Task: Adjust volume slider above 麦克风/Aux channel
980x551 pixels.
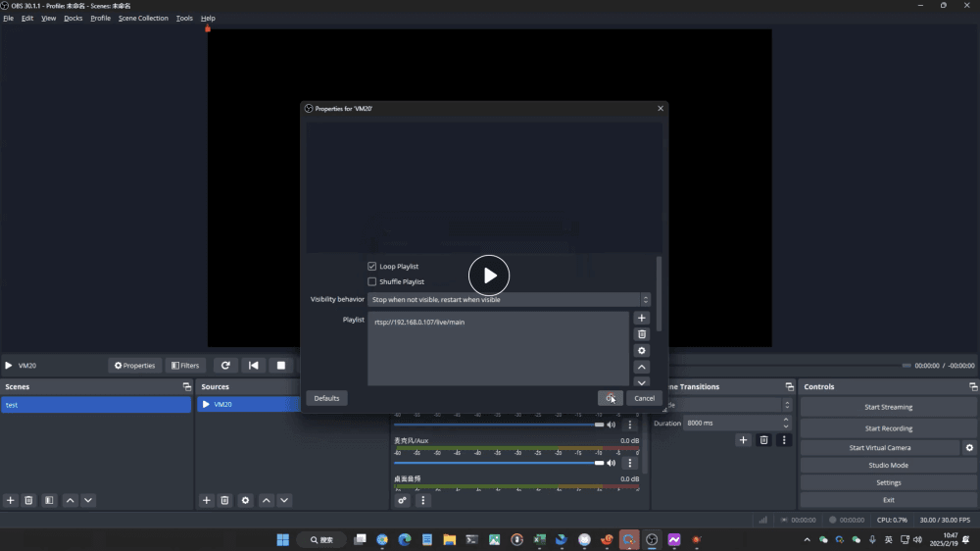Action: pyautogui.click(x=499, y=425)
